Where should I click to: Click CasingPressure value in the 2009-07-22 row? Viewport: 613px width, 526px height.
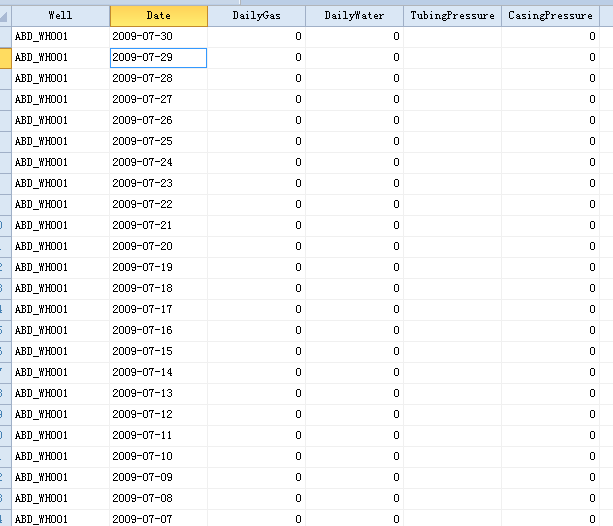[x=550, y=205]
